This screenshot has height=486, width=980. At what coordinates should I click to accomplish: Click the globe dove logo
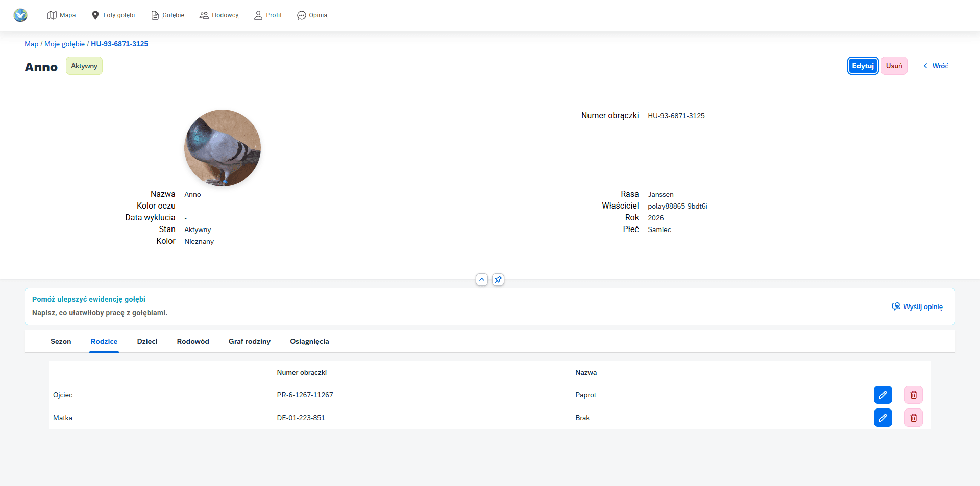click(x=20, y=15)
